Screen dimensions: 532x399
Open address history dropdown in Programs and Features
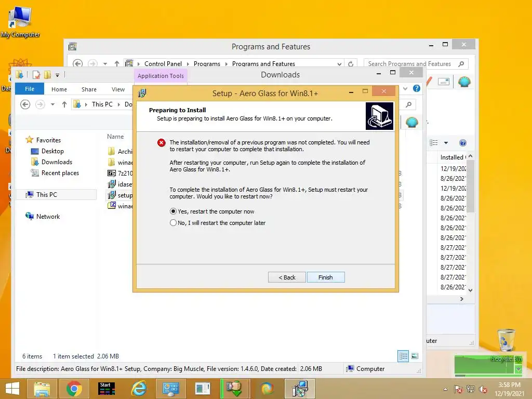pyautogui.click(x=339, y=64)
